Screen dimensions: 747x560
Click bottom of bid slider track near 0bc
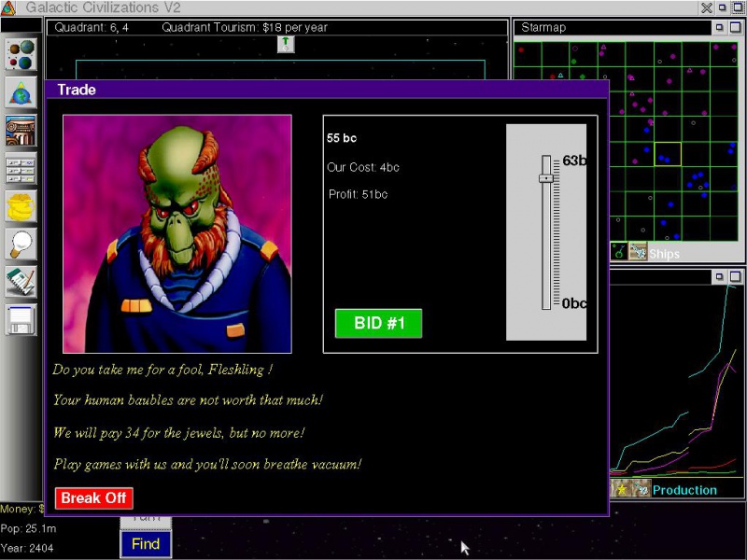(x=546, y=305)
